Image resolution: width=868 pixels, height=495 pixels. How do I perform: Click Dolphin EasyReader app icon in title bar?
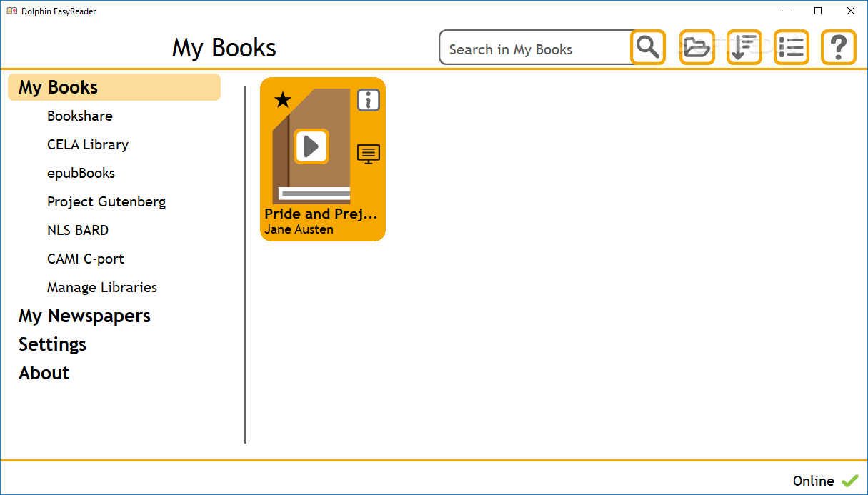click(11, 11)
